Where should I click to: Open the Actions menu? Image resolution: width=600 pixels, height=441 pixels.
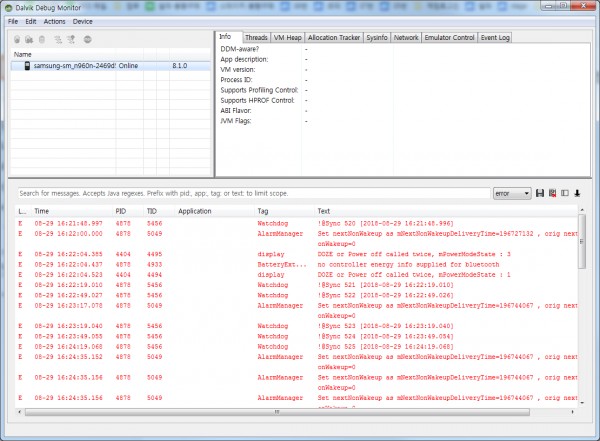54,21
